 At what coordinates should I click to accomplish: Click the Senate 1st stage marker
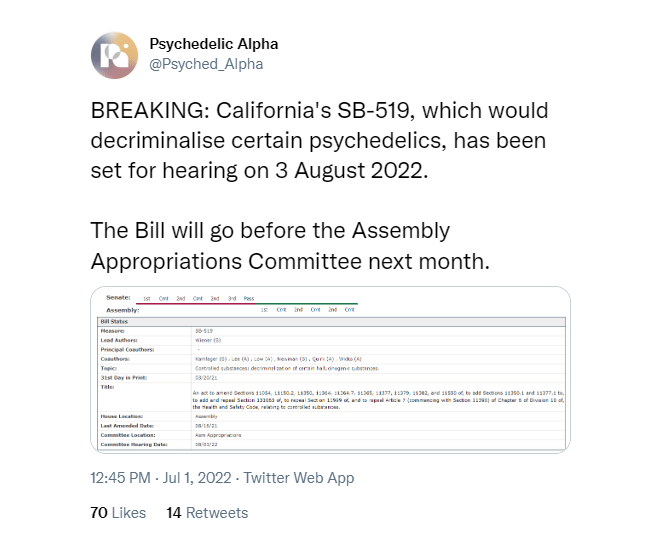coord(147,298)
